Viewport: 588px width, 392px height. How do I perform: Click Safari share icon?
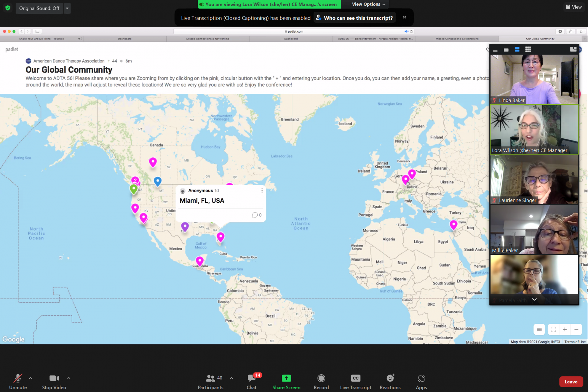571,31
